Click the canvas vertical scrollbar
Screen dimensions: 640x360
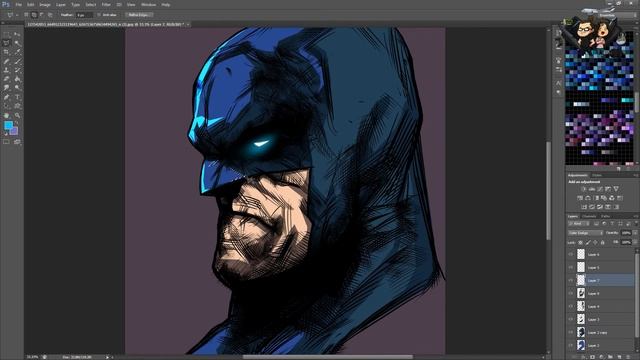(548, 191)
